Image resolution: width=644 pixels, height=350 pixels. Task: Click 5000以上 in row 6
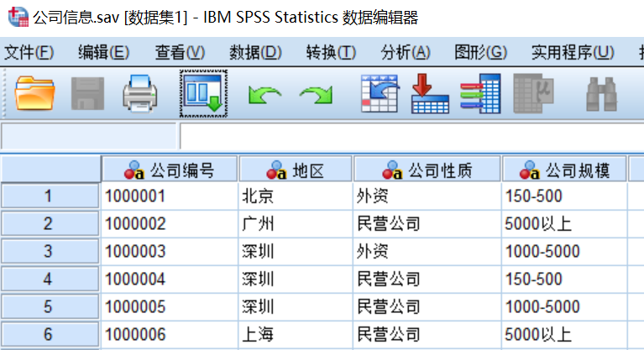pos(564,334)
